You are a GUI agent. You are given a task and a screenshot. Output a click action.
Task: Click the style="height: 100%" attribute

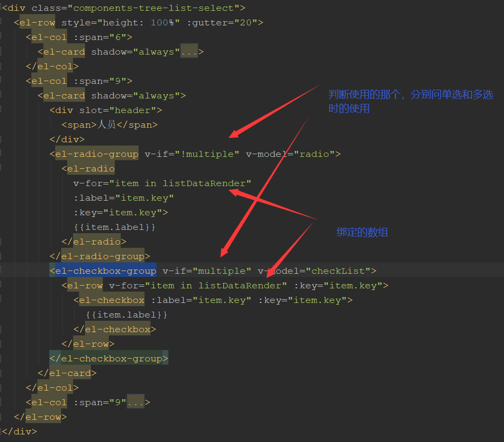coord(121,23)
